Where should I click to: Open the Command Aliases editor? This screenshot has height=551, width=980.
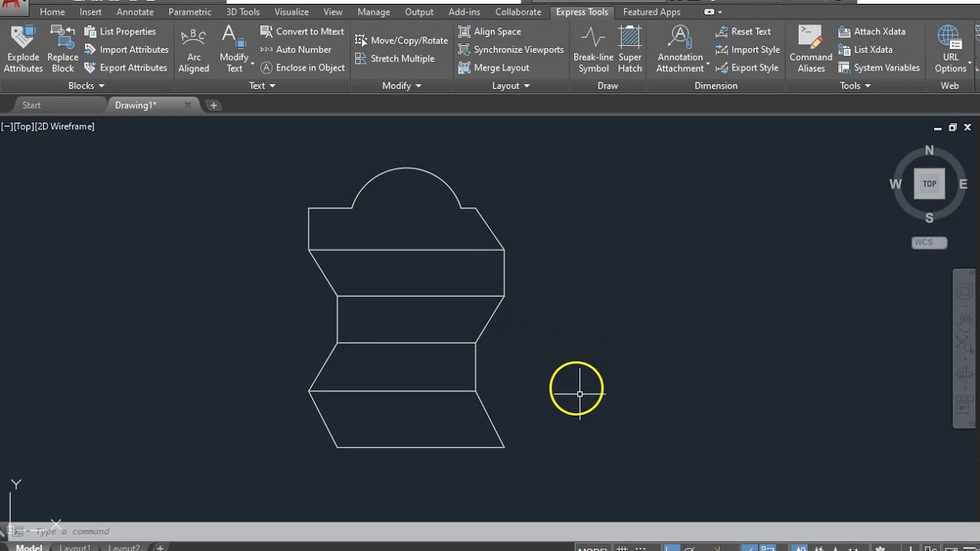click(811, 49)
